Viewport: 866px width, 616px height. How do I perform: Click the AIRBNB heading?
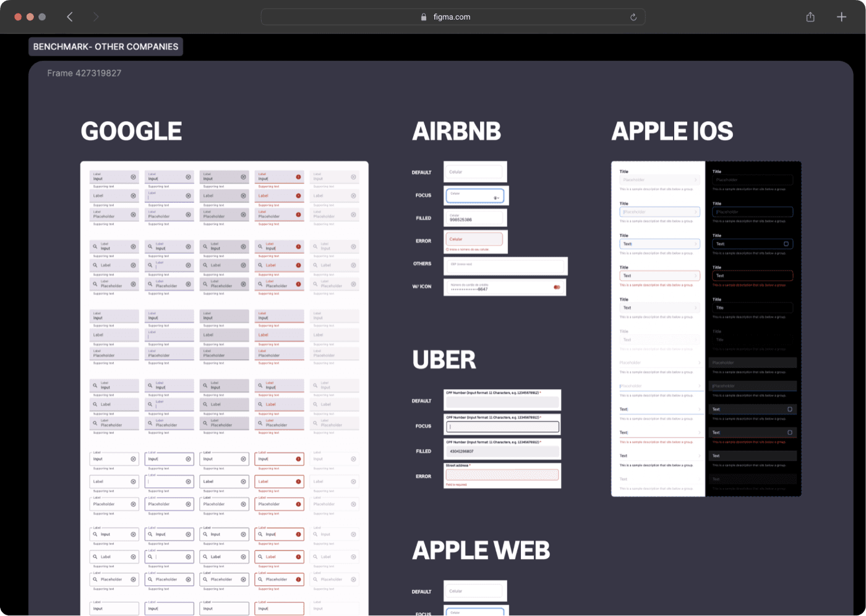457,131
